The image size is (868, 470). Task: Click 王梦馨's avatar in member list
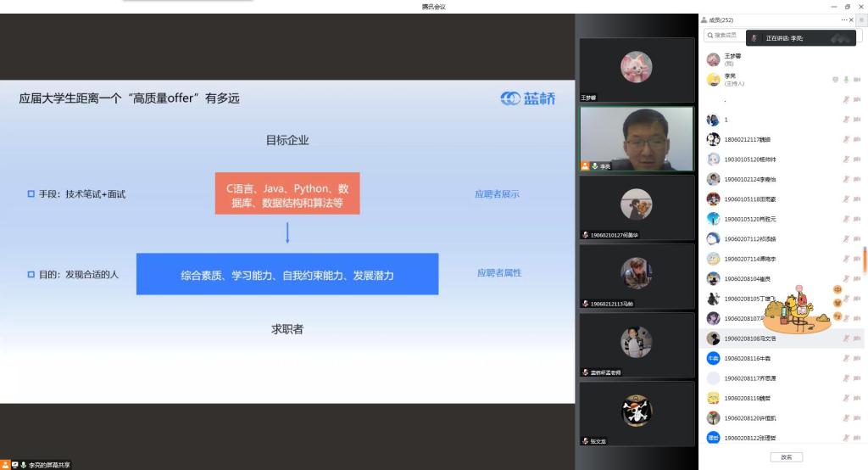pyautogui.click(x=714, y=59)
